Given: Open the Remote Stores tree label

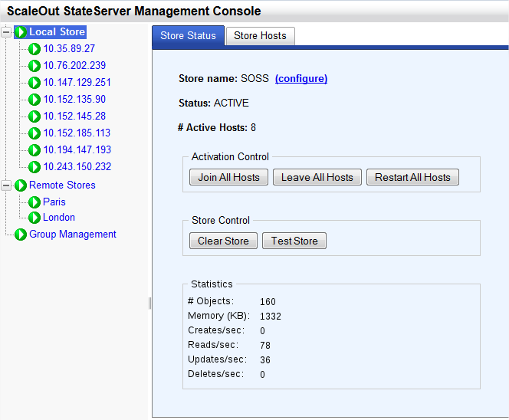Looking at the screenshot, I should click(x=62, y=185).
